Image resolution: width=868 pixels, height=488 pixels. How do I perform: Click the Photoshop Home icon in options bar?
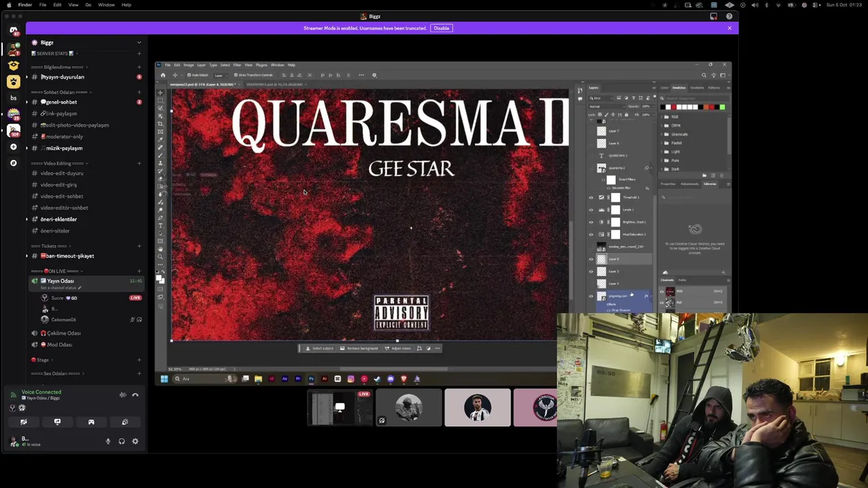163,75
